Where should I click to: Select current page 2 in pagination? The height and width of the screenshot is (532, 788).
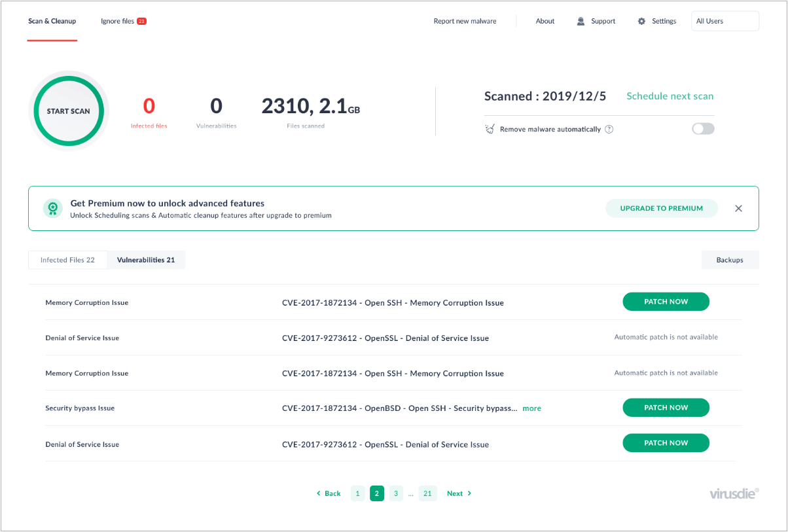pos(377,493)
